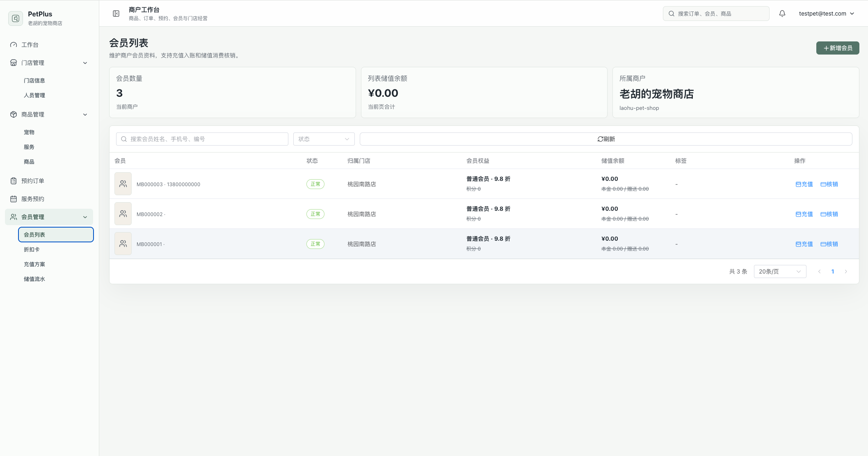Screen dimensions: 868x456
Task: Click the 正常 status tag of MB000002
Action: pyautogui.click(x=315, y=214)
